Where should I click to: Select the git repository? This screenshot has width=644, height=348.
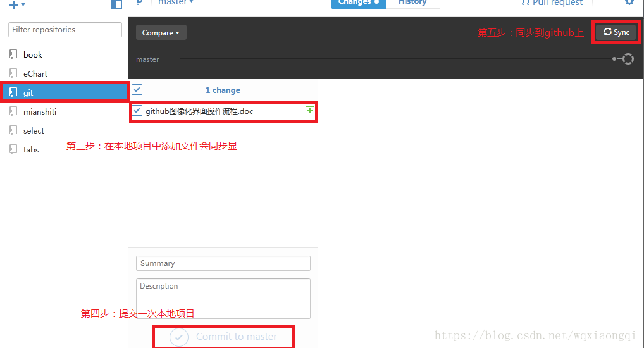(64, 92)
